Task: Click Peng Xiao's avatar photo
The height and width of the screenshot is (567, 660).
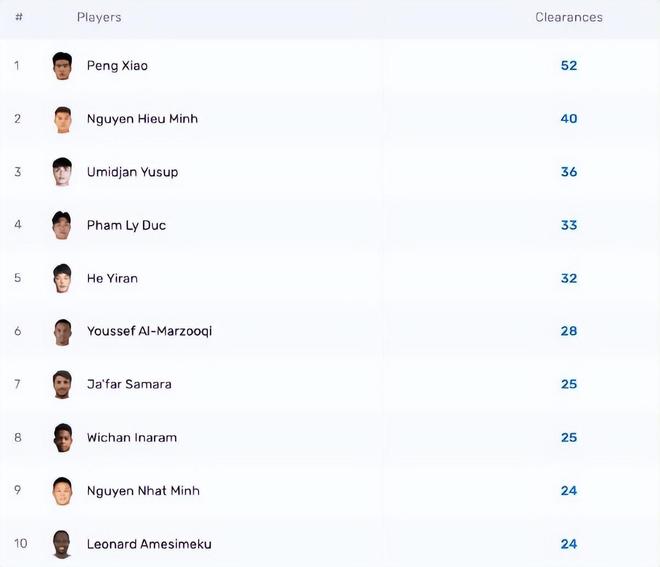Action: pyautogui.click(x=62, y=66)
